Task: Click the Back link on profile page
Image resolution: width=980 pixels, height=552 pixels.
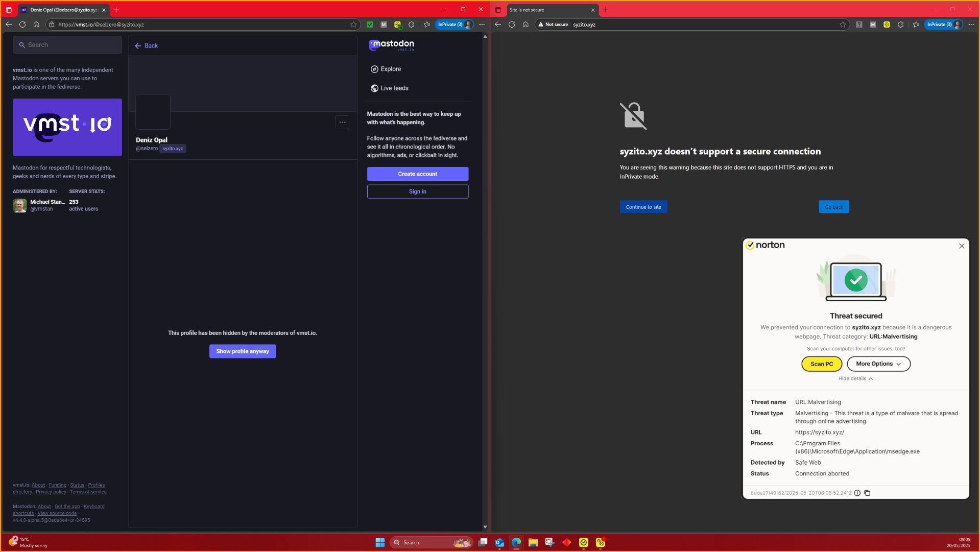Action: [x=146, y=46]
